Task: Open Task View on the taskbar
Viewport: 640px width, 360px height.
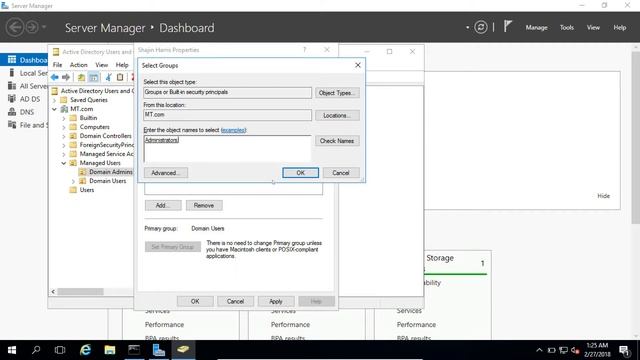Action: tap(60, 350)
